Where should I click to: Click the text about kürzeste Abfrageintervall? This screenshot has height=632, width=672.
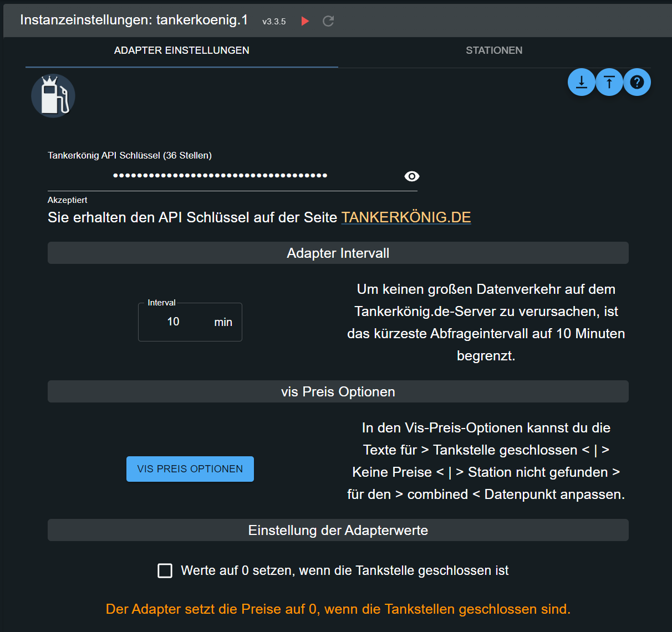point(486,323)
